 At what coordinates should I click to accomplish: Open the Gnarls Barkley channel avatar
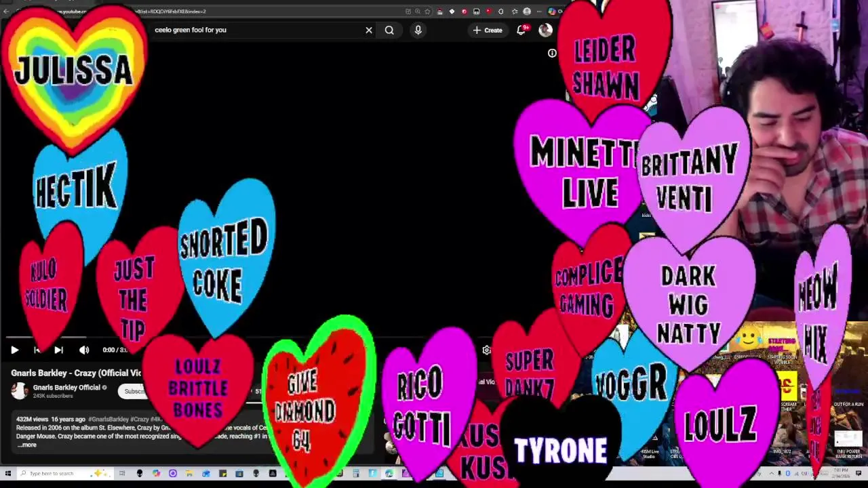coord(19,390)
